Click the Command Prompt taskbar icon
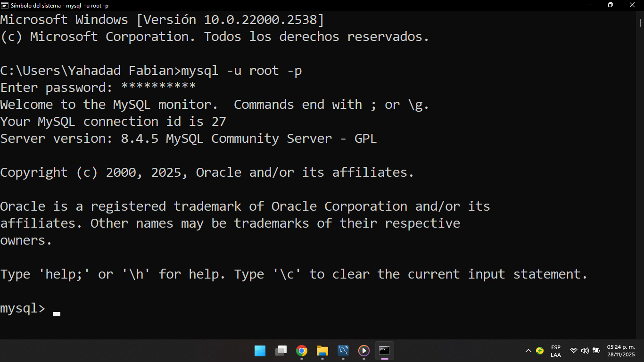Screen dimensions: 644x362 click(x=385, y=351)
